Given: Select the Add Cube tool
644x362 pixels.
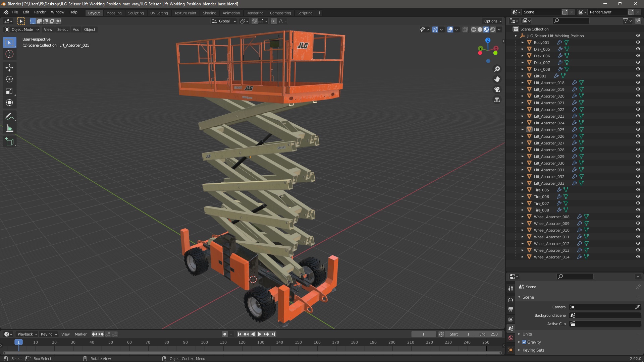Looking at the screenshot, I should [9, 142].
